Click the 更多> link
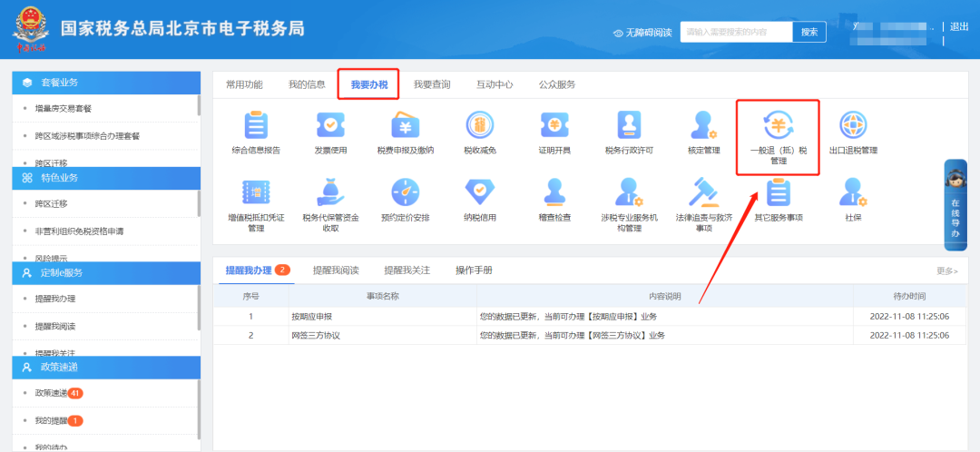The image size is (980, 452). point(946,270)
